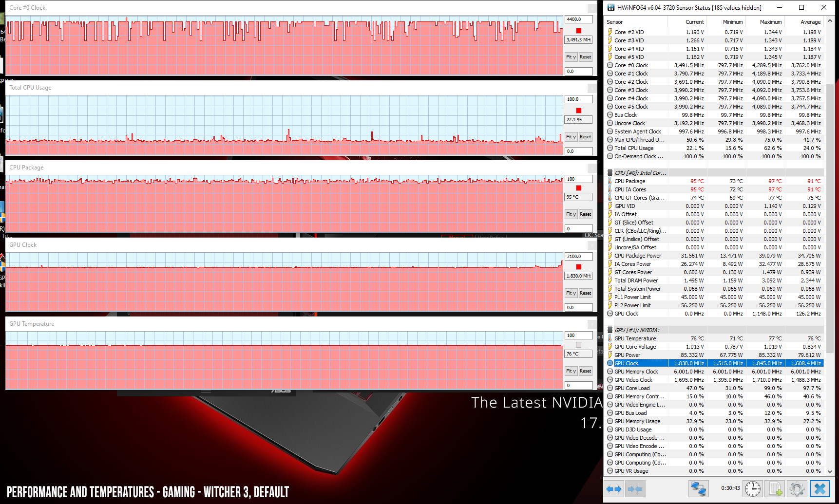Click Fit y in GPU Clock graph
This screenshot has height=504, width=839.
pos(571,293)
